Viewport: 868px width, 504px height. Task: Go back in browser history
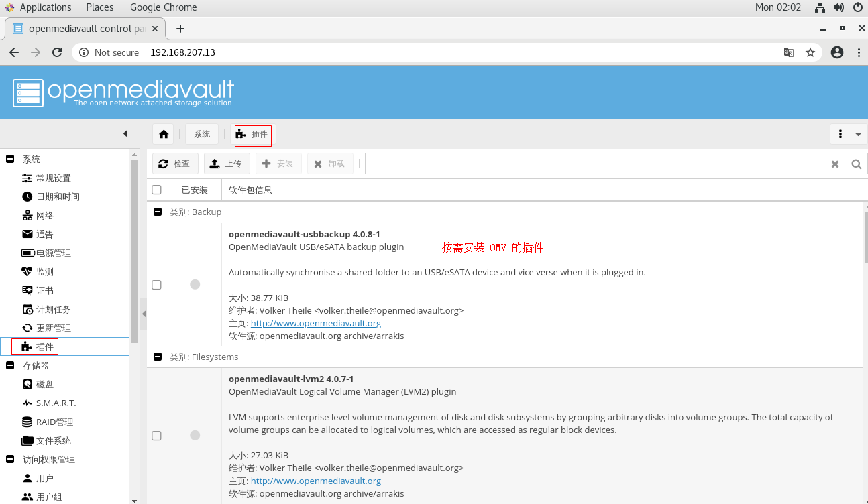(x=14, y=52)
